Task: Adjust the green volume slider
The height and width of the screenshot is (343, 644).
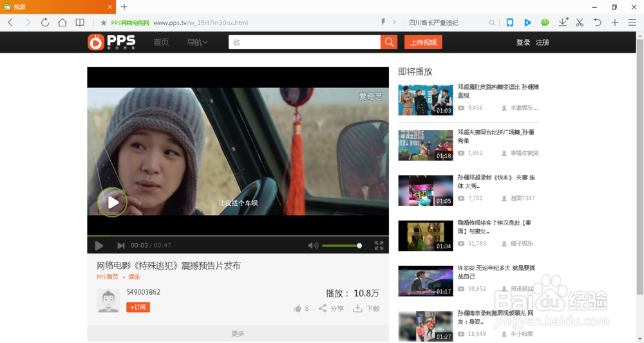Action: click(342, 245)
